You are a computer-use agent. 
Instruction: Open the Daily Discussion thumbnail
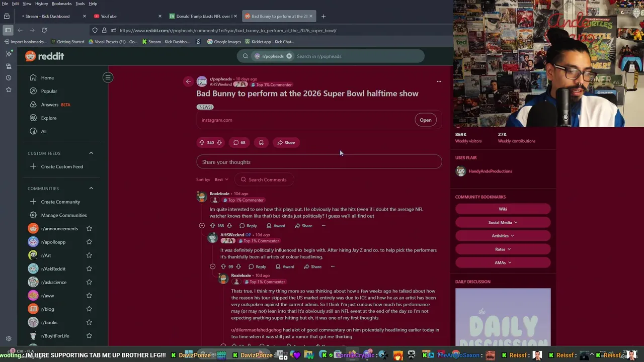coord(503,317)
